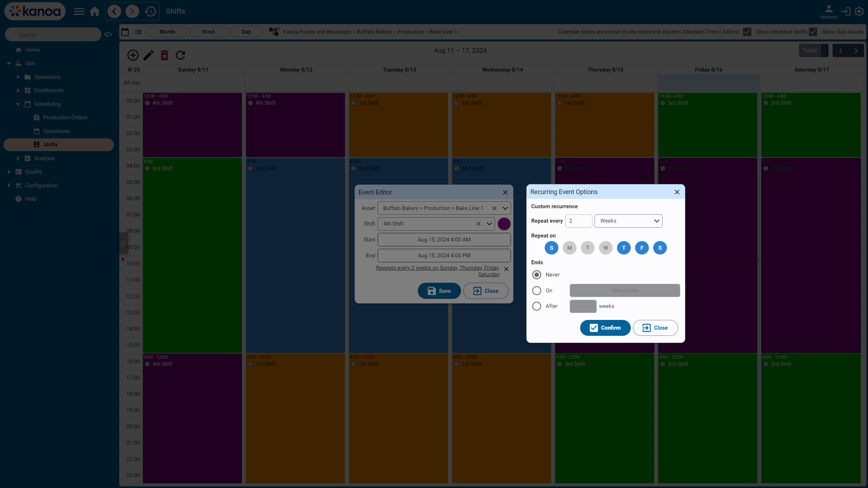Click the refresh calendar icon

click(x=180, y=55)
